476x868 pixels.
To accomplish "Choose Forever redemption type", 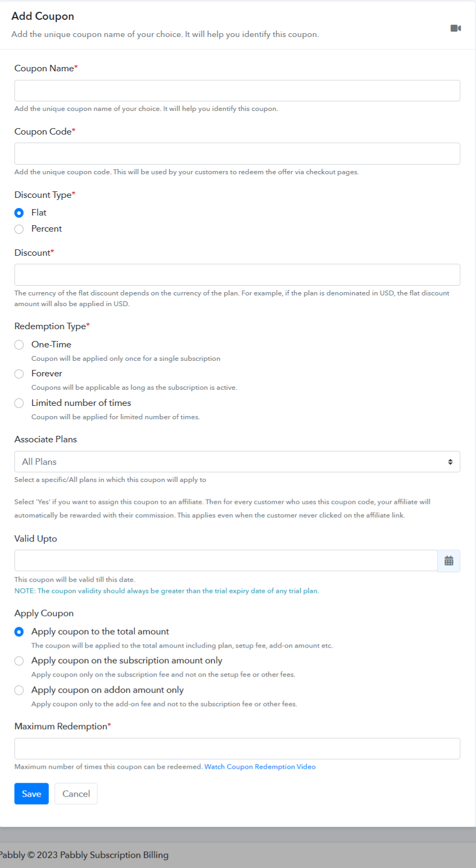I will point(19,374).
